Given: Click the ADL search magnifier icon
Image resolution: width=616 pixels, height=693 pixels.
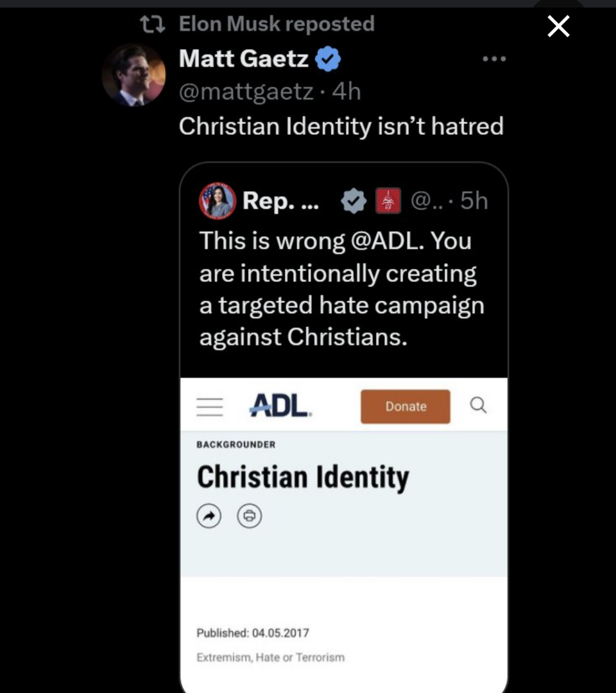Looking at the screenshot, I should tap(478, 405).
